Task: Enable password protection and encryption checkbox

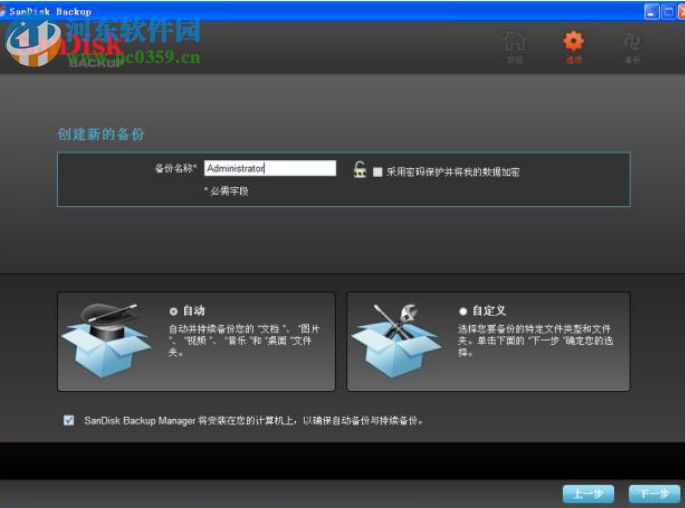Action: point(377,172)
